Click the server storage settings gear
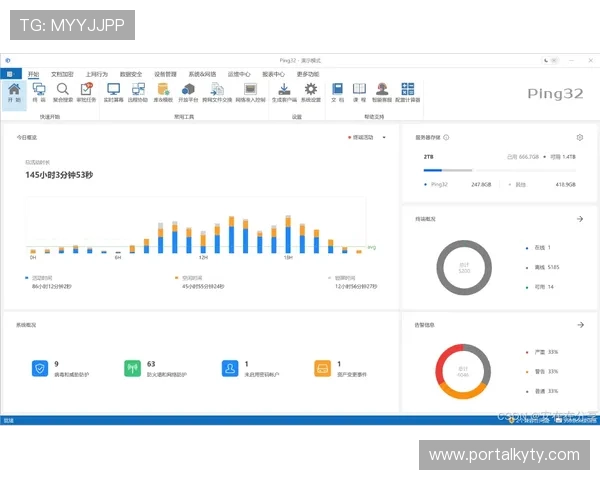 pyautogui.click(x=579, y=138)
